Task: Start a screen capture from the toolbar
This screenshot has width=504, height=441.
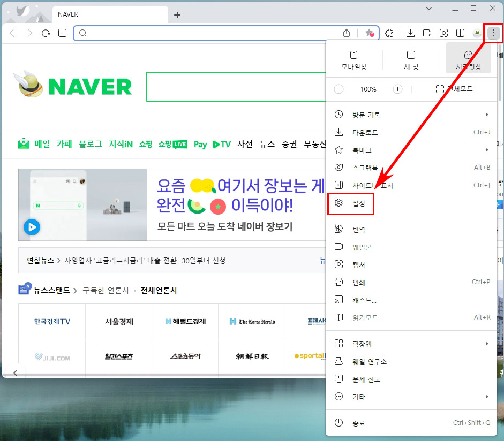Action: tap(443, 33)
